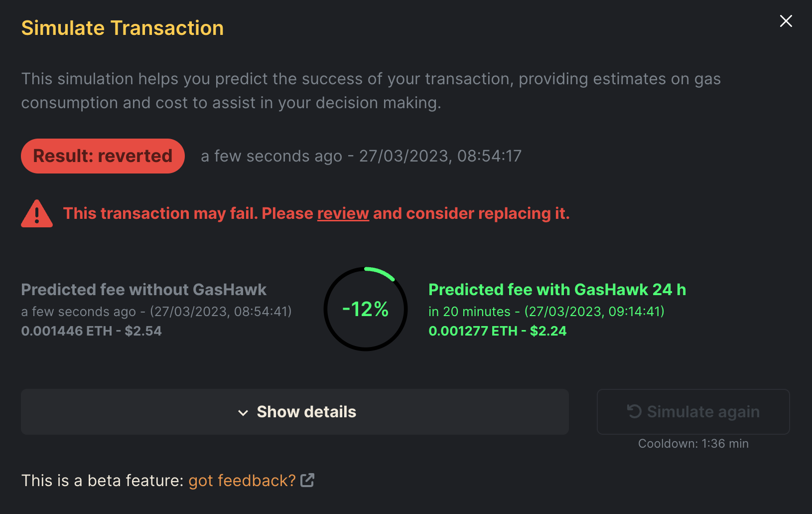812x514 pixels.
Task: Click the external link icon beside got feedback
Action: pos(308,480)
